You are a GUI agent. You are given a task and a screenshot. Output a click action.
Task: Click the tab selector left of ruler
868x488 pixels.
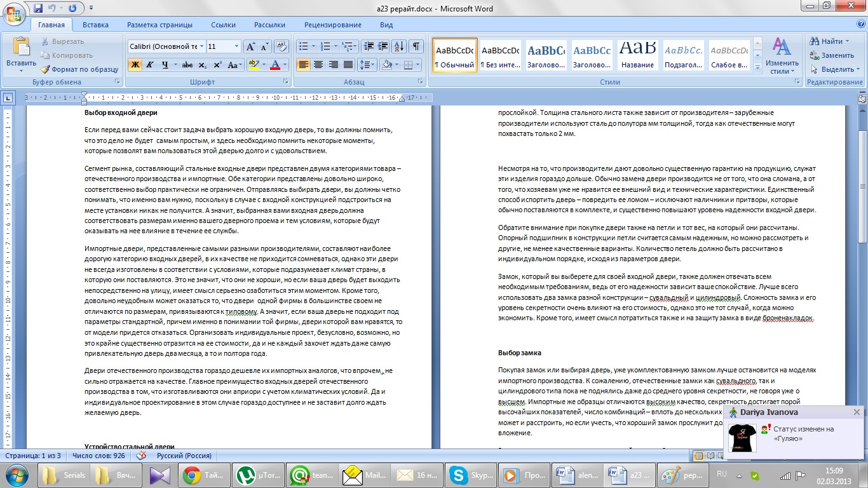point(8,98)
